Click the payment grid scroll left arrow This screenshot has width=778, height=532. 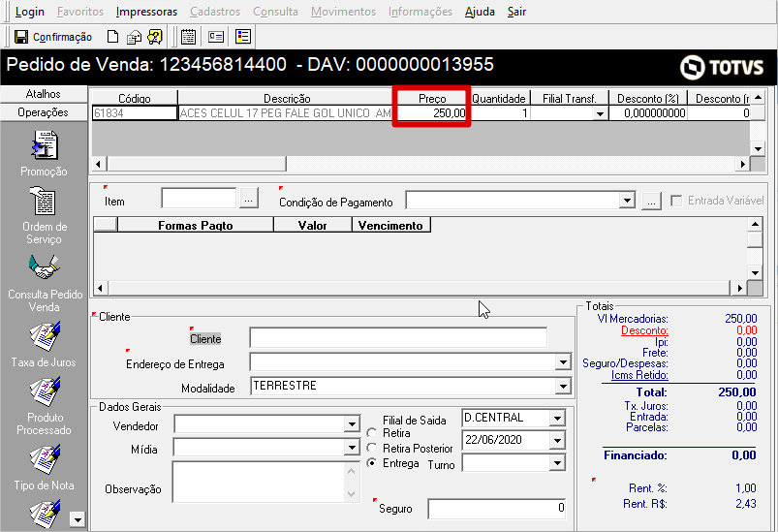click(100, 288)
